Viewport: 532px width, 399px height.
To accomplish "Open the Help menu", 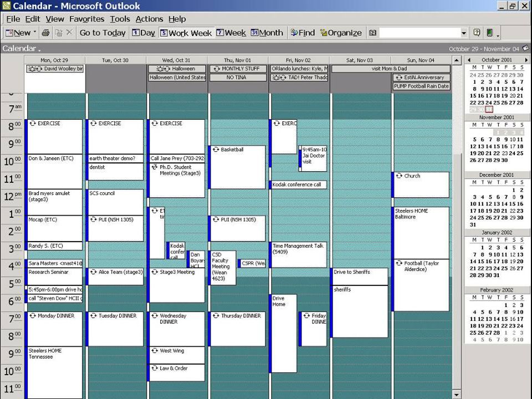I will 177,19.
